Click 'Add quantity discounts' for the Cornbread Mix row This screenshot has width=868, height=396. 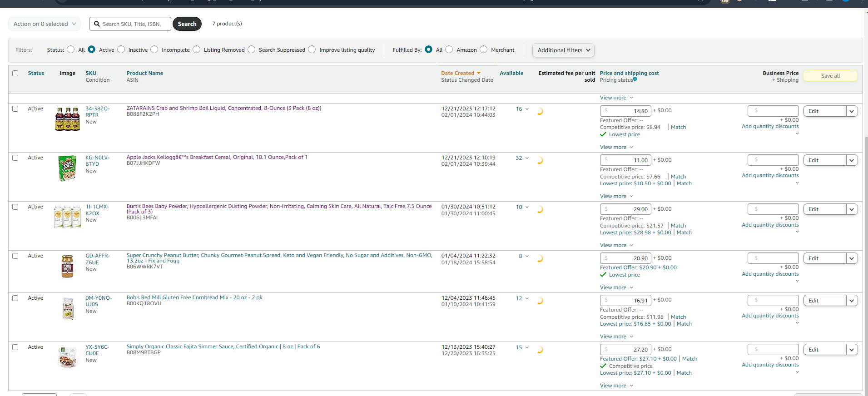coord(770,316)
